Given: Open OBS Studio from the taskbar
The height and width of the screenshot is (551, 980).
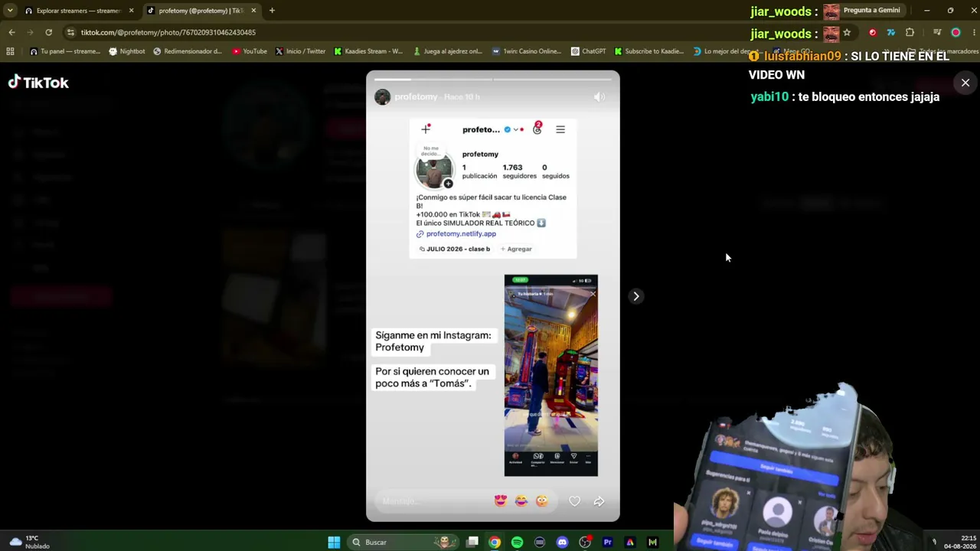Looking at the screenshot, I should pos(585,543).
